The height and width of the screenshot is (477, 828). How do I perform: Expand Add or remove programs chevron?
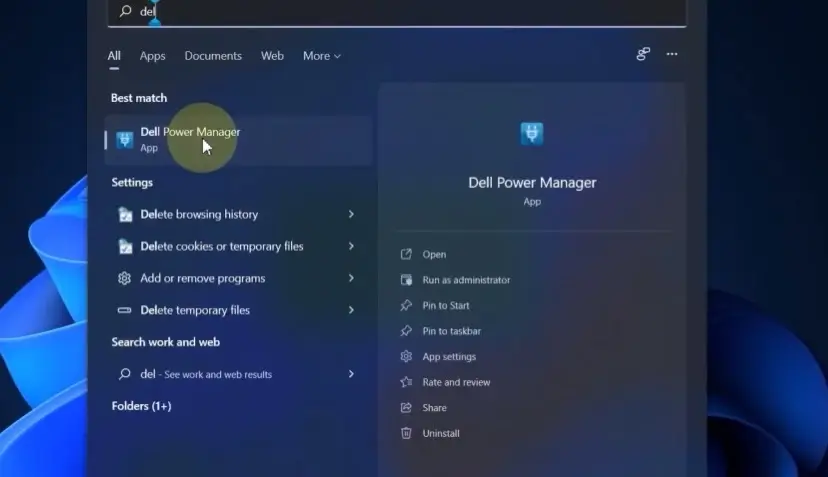[x=351, y=278]
